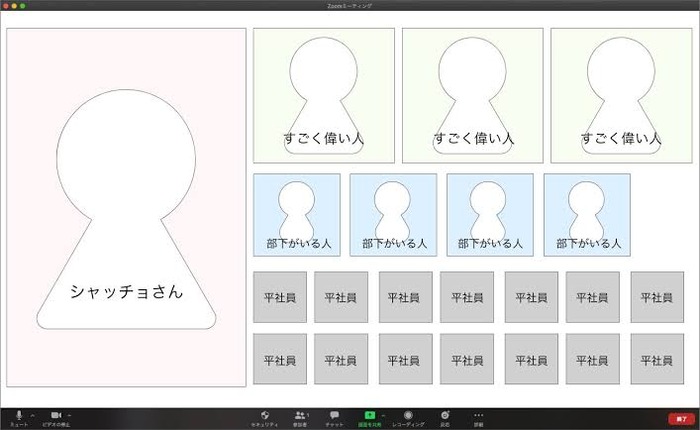
Task: Expand video options arrow beside camera
Action: (69, 415)
